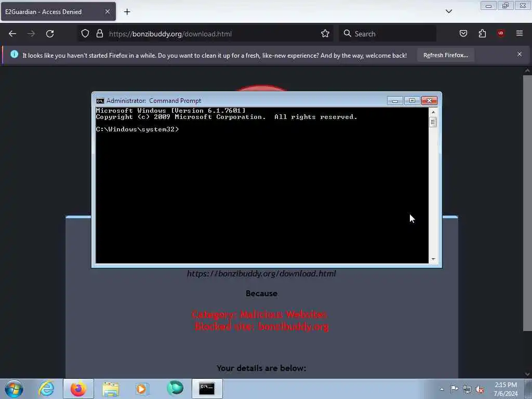The image size is (532, 399).
Task: Open the Extensions puzzle icon
Action: (482, 33)
